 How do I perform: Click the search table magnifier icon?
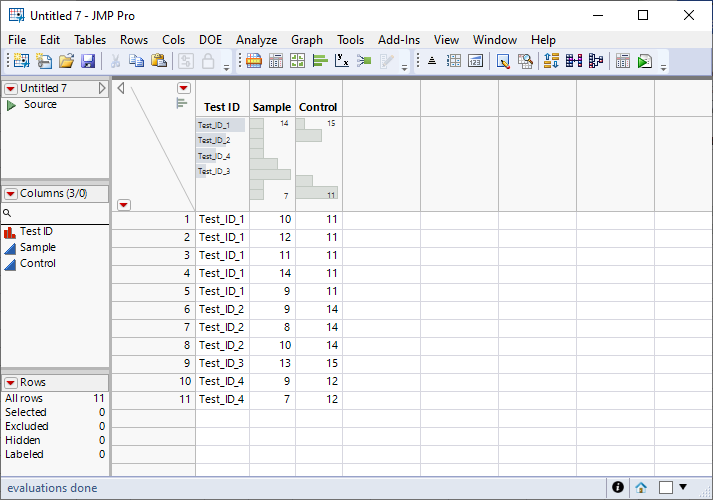coord(525,60)
